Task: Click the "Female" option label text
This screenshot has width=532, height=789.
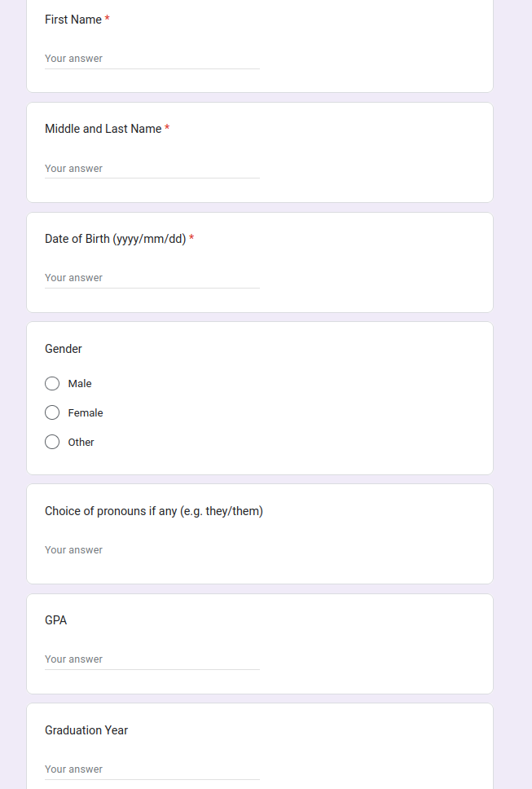Action: pos(86,413)
